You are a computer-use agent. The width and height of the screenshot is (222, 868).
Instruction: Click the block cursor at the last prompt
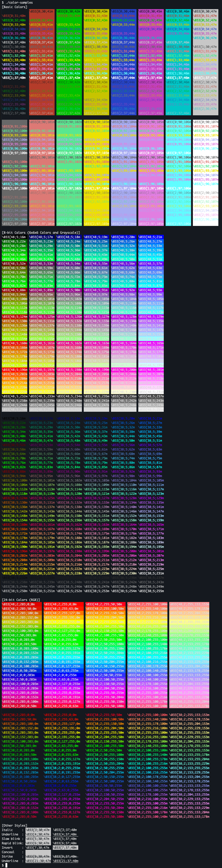[6, 865]
